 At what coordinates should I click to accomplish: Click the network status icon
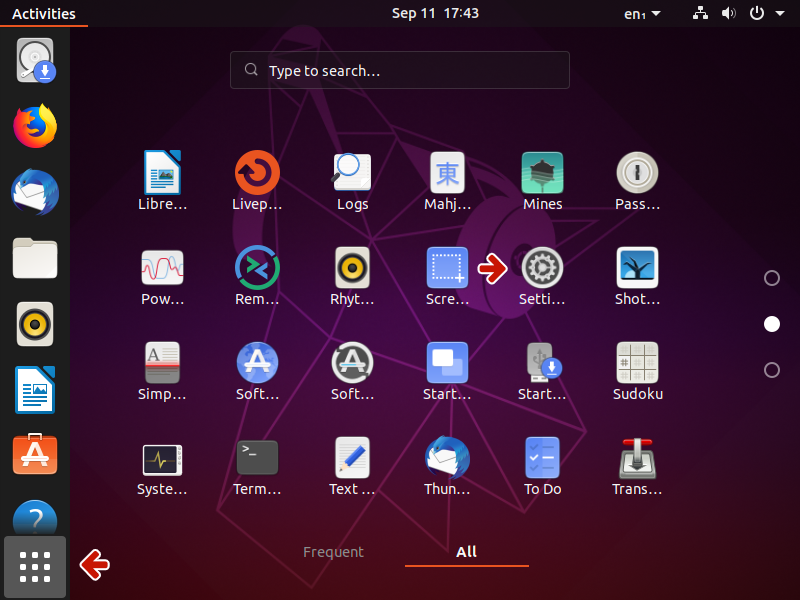[700, 13]
